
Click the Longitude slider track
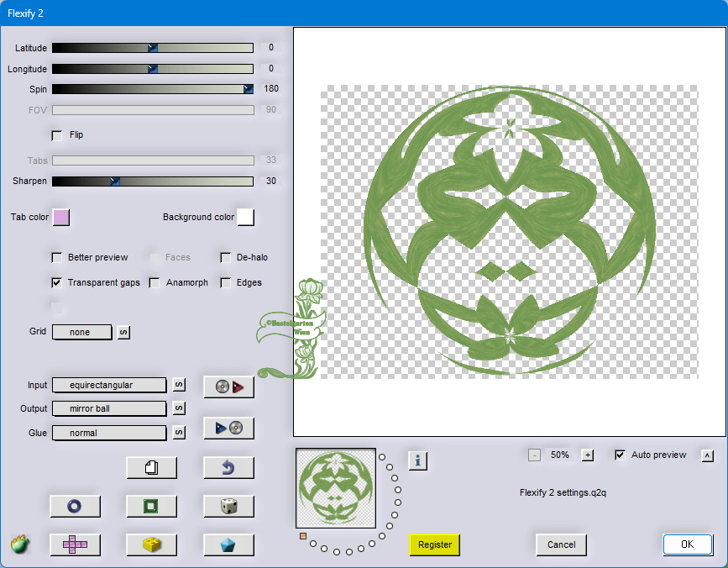pos(153,69)
